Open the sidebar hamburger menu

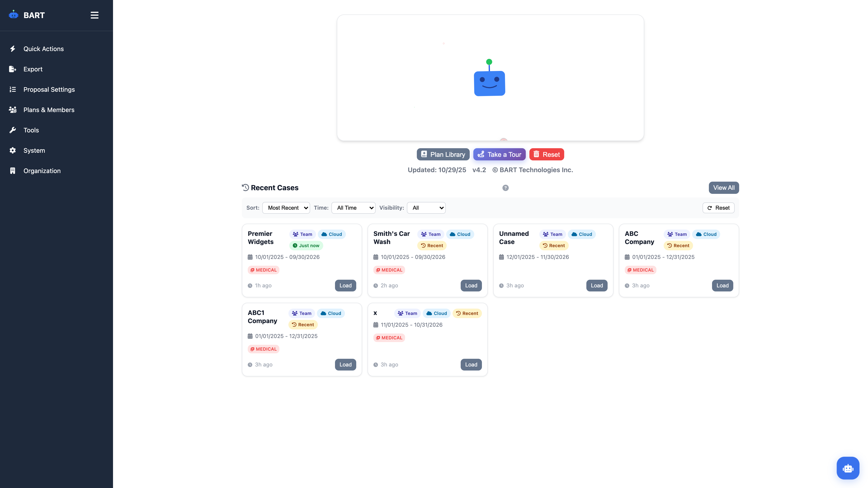(x=94, y=15)
